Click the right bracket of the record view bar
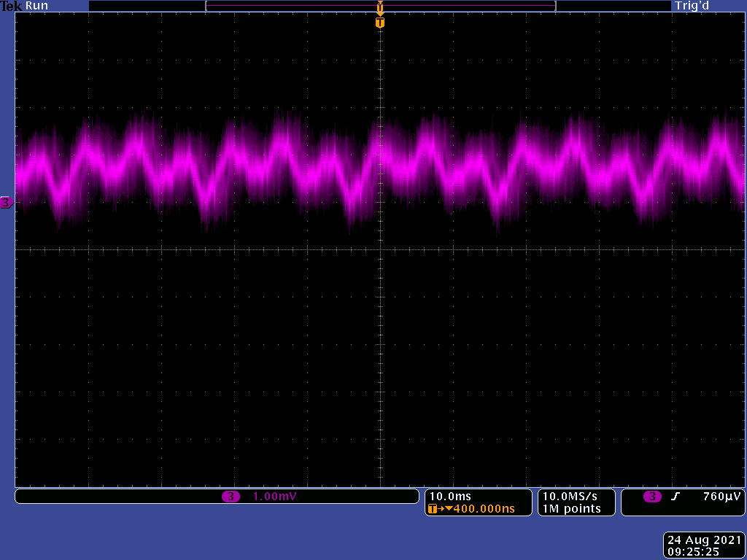The height and width of the screenshot is (560, 747). point(555,6)
